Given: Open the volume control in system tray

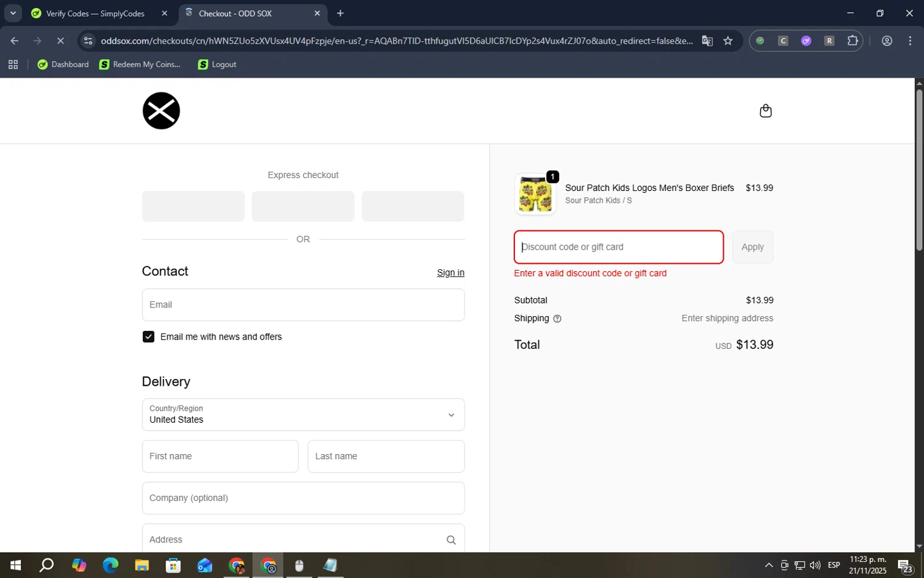Looking at the screenshot, I should tap(815, 565).
